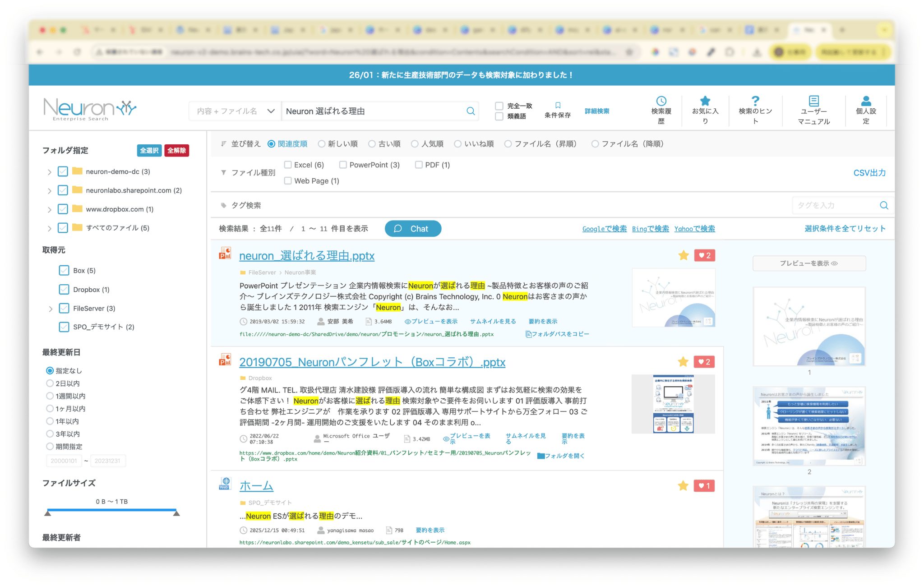Open user manual (ユーザーマニュアル) icon
924x586 pixels.
(813, 101)
